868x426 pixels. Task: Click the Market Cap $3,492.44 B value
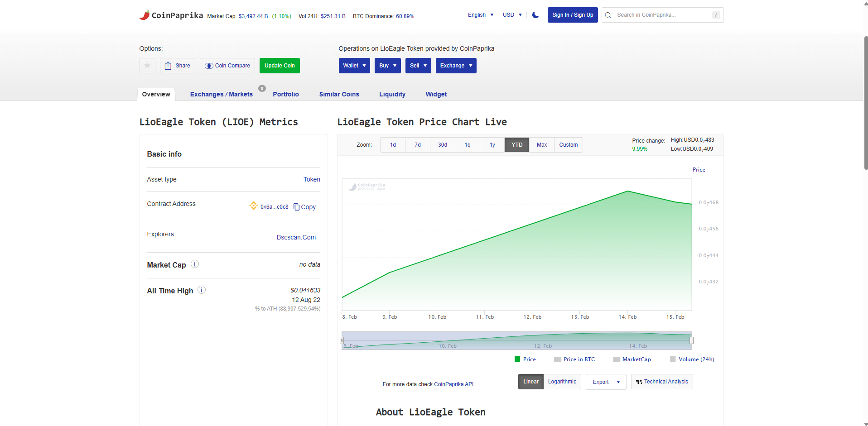253,16
